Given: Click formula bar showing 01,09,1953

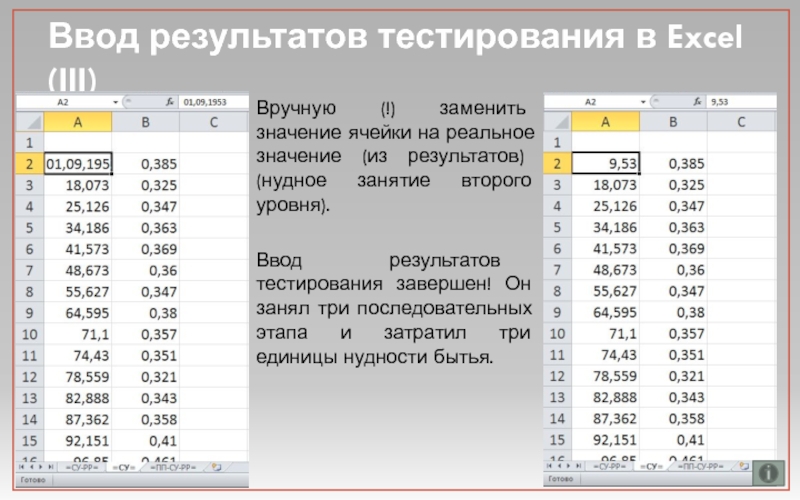Looking at the screenshot, I should (205, 102).
